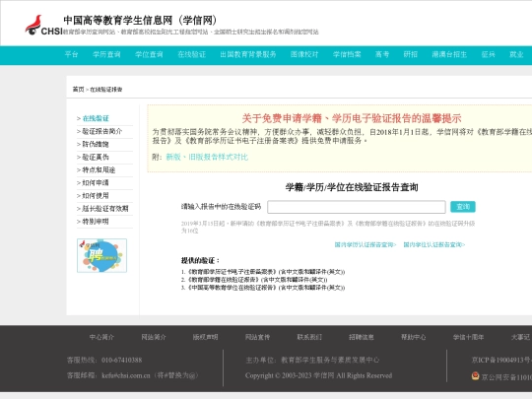532x399 pixels.
Task: Go to 高考 section
Action: 382,54
